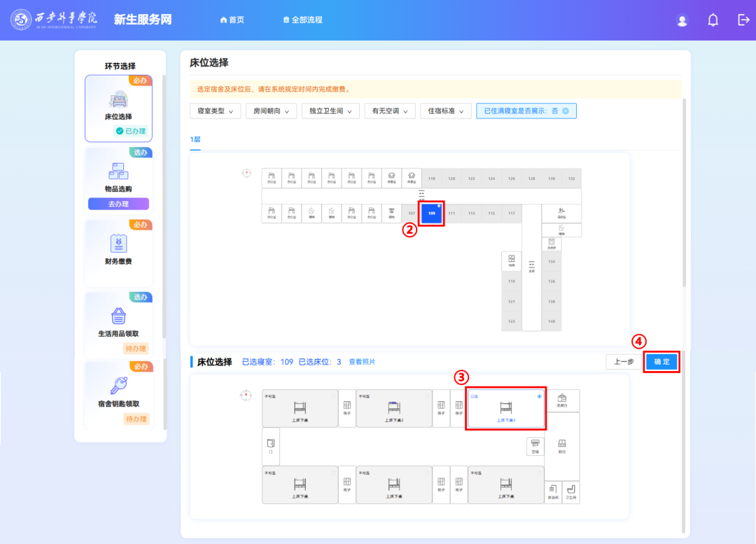
Task: Click the main panel vertical scrollbar
Action: coord(684,193)
